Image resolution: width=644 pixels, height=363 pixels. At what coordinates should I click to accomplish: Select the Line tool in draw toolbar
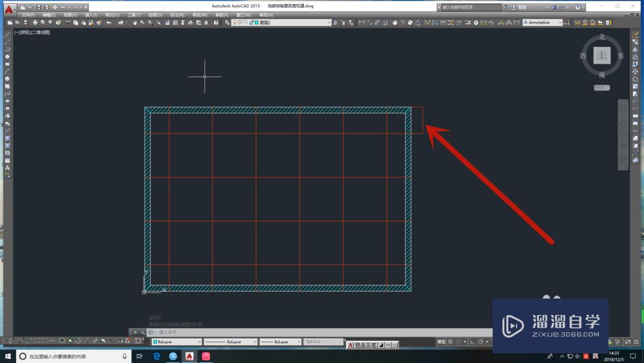point(7,35)
